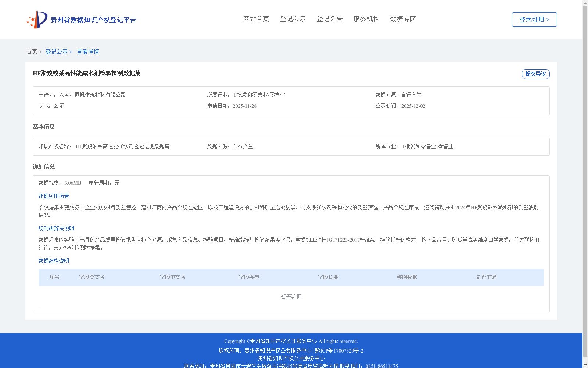Go to 网站首页 in navigation
Screen dimensions: 588x368
[x=256, y=19]
